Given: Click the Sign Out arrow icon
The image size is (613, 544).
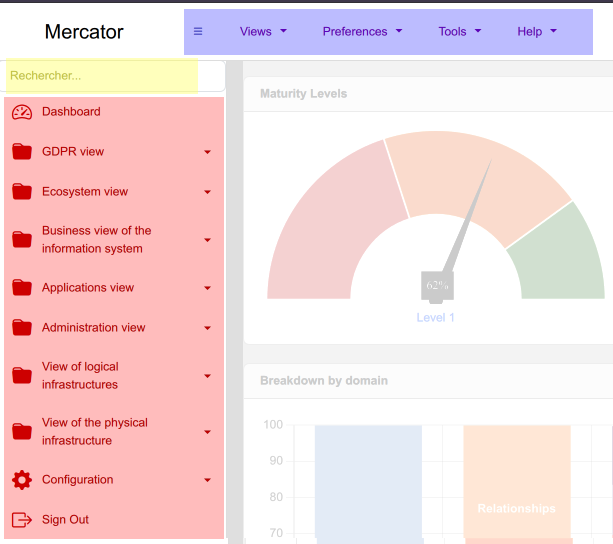Looking at the screenshot, I should [22, 520].
